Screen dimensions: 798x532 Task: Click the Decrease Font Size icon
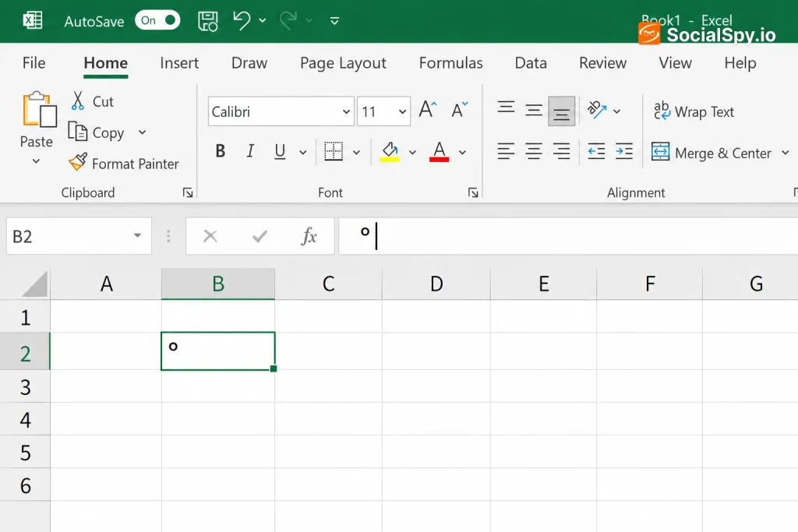click(459, 109)
